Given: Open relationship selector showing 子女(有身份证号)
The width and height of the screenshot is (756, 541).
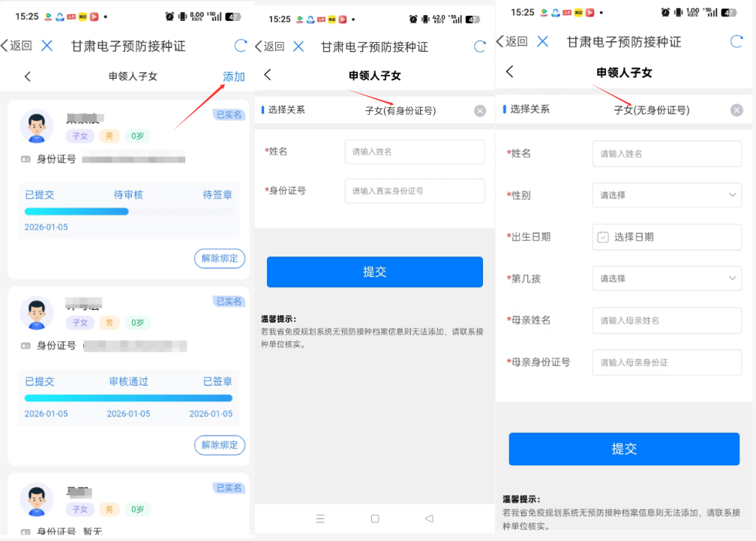Looking at the screenshot, I should click(x=400, y=110).
